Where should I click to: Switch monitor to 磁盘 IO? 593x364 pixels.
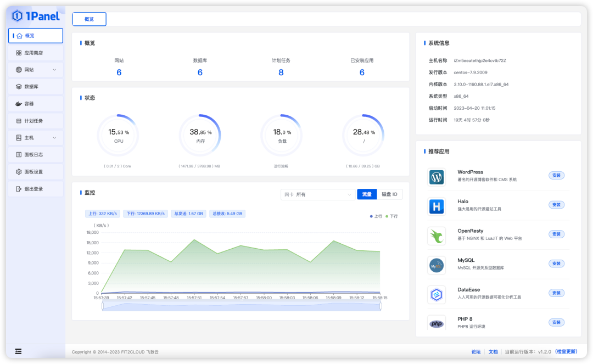[389, 194]
